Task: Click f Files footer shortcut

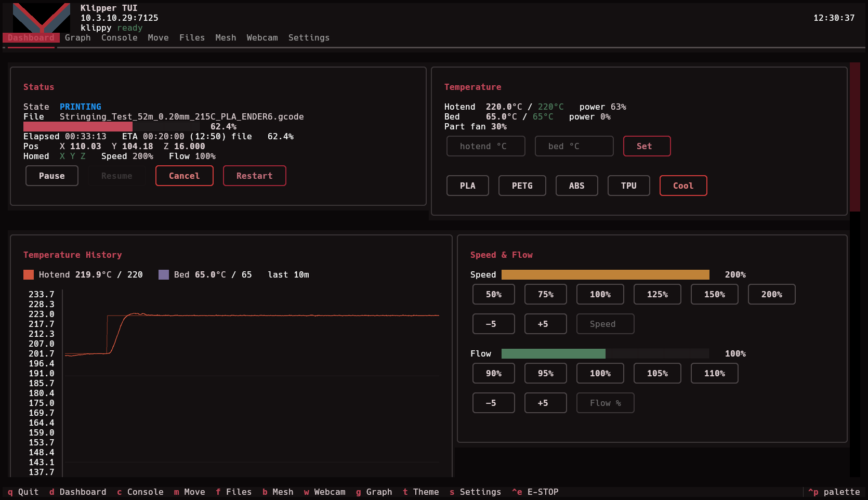Action: 234,492
